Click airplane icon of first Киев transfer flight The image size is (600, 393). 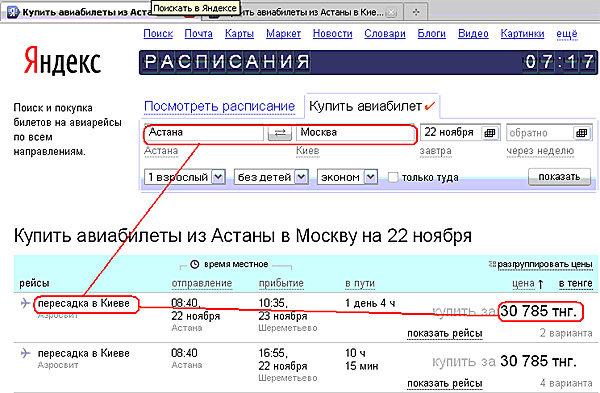[25, 303]
